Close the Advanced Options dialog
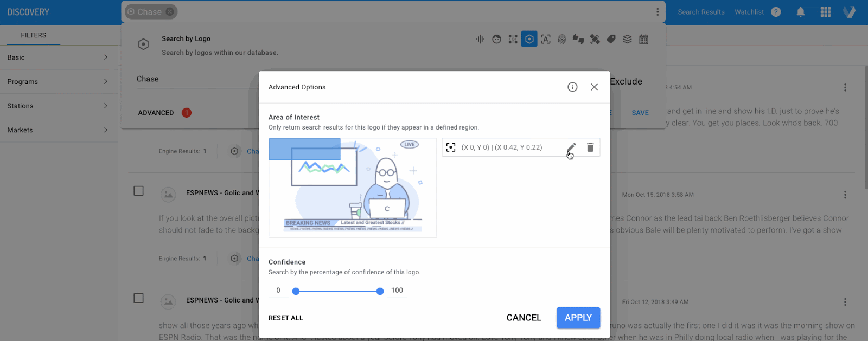The width and height of the screenshot is (868, 341). pyautogui.click(x=594, y=87)
